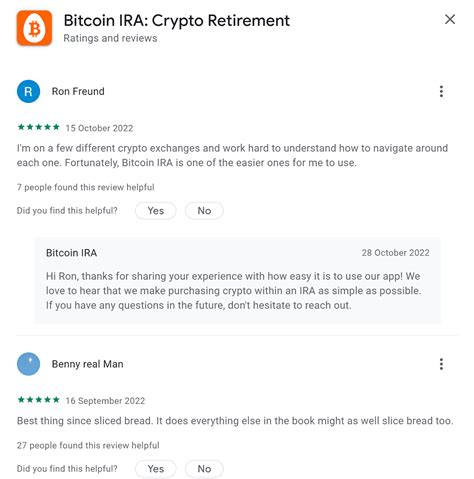This screenshot has width=474, height=479.
Task: Open Ron Freund's review options menu
Action: click(x=441, y=91)
